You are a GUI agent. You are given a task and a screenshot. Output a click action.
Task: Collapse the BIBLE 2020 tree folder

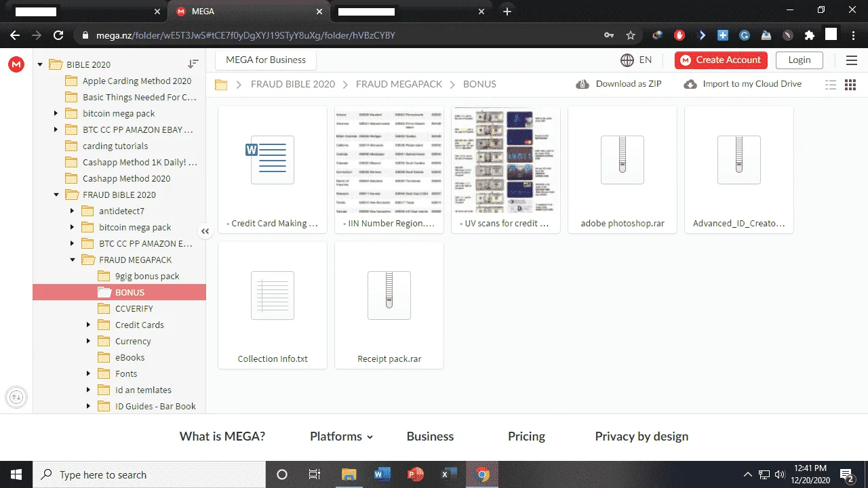click(x=40, y=65)
